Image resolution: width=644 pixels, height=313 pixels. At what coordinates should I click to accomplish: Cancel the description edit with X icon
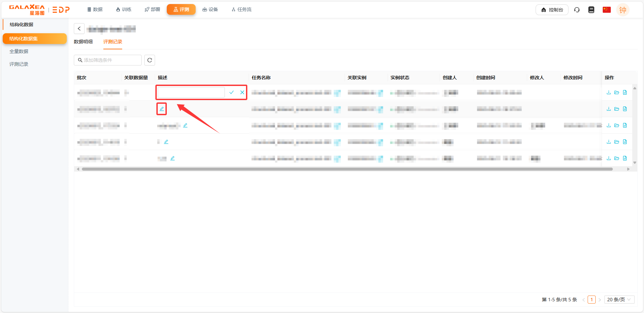(242, 92)
